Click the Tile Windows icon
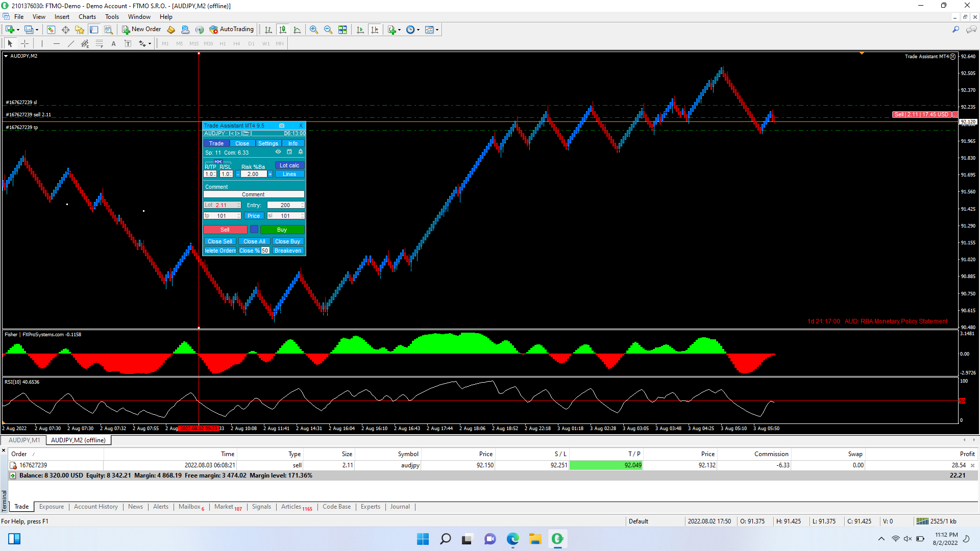Image resolution: width=980 pixels, height=551 pixels. [x=342, y=30]
